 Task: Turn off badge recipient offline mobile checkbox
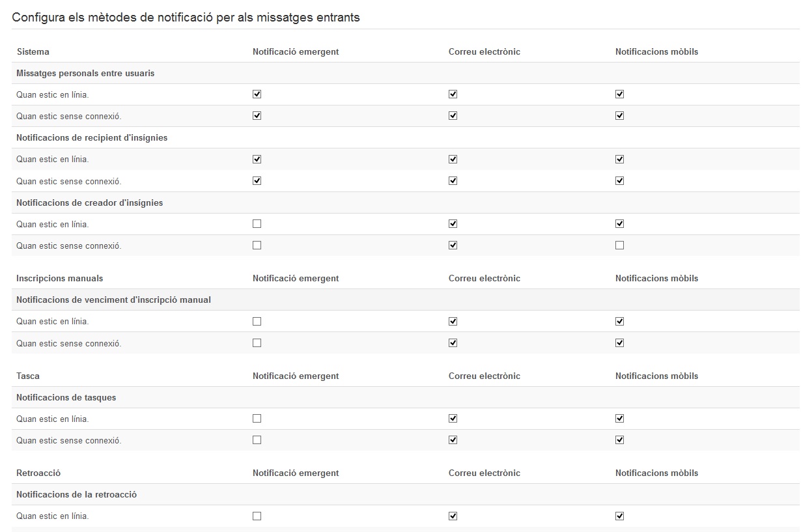point(619,180)
